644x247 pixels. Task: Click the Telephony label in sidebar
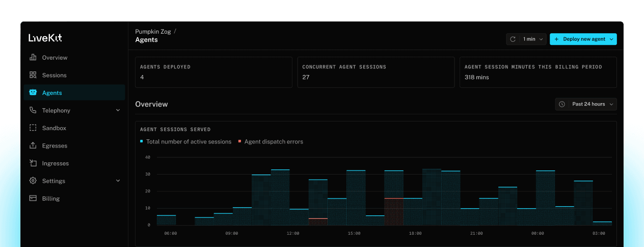click(x=56, y=111)
